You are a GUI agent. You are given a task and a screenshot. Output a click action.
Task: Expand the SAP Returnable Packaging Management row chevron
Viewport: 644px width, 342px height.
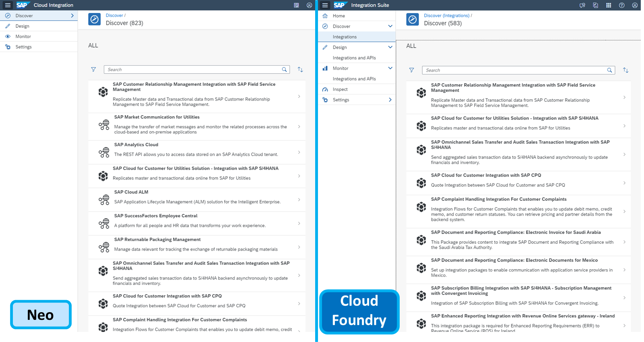299,247
